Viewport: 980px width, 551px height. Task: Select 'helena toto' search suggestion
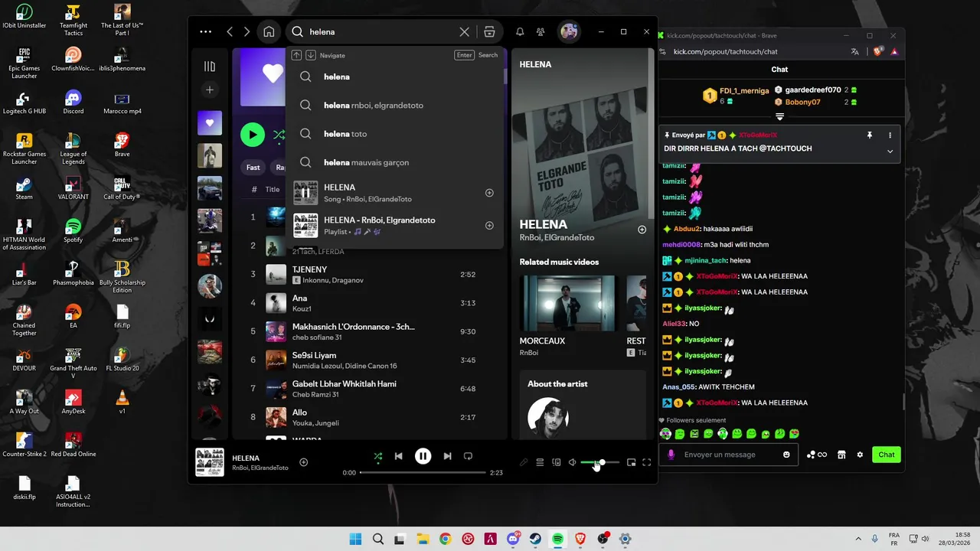pos(395,134)
